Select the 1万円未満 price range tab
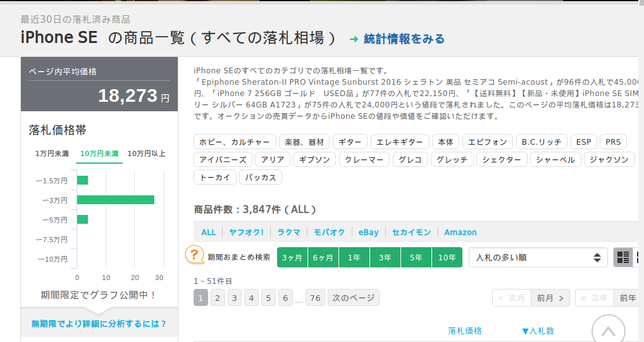Image resolution: width=644 pixels, height=342 pixels. (x=52, y=154)
